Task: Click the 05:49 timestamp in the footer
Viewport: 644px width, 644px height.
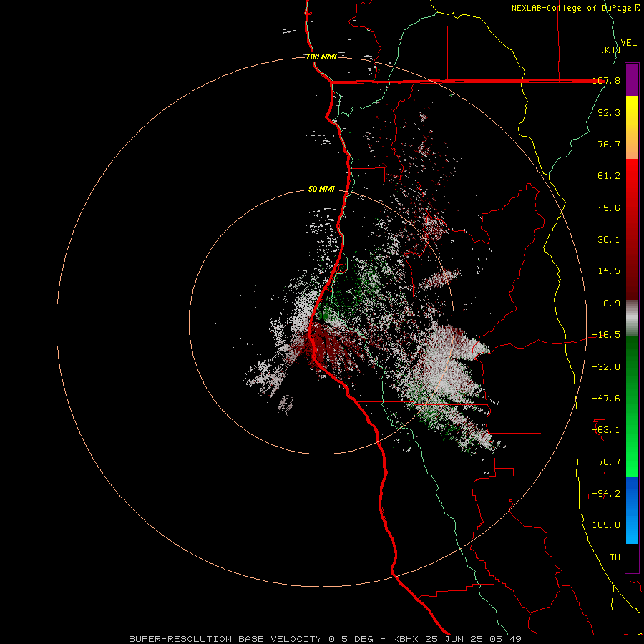Action: 506,639
